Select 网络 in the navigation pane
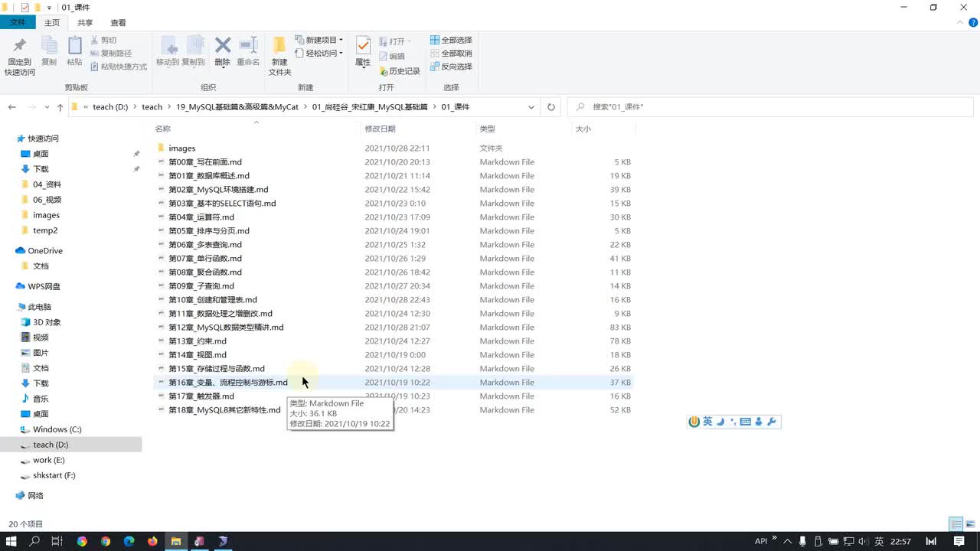 [x=36, y=496]
